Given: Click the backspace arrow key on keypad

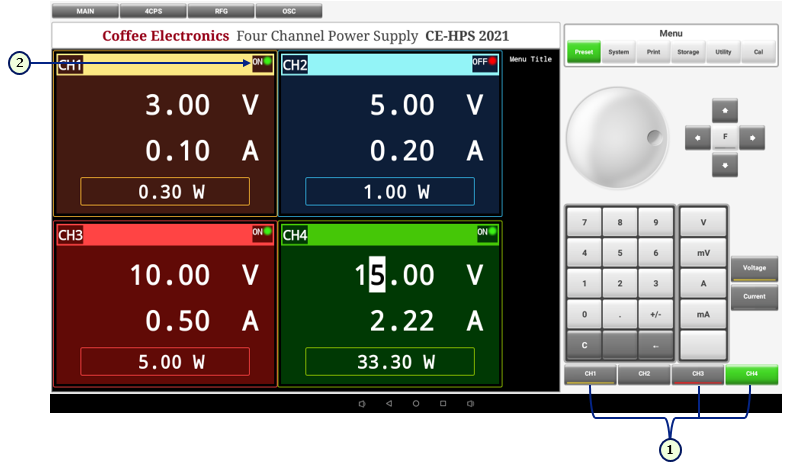Looking at the screenshot, I should tap(655, 346).
